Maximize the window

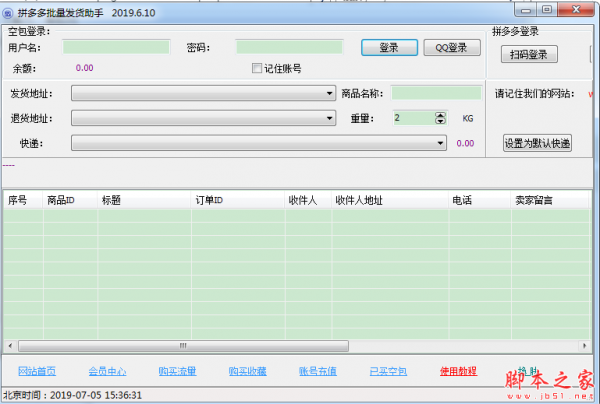(547, 10)
